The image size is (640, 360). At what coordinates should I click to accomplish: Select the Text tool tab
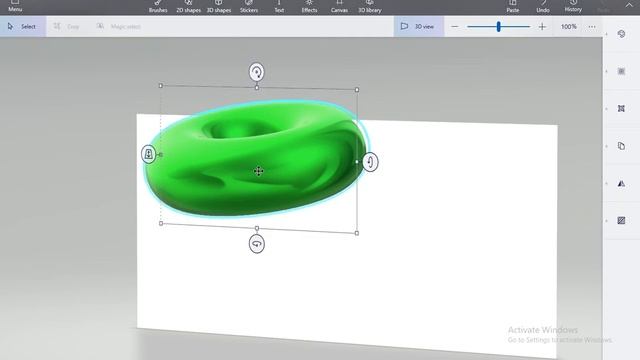[279, 7]
